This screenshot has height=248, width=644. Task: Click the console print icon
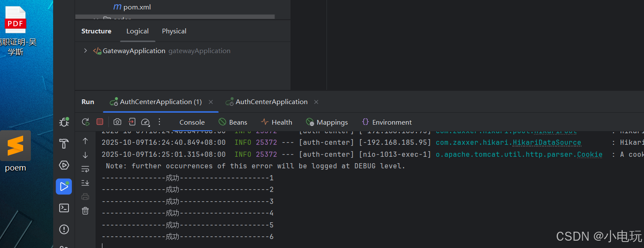click(x=85, y=197)
